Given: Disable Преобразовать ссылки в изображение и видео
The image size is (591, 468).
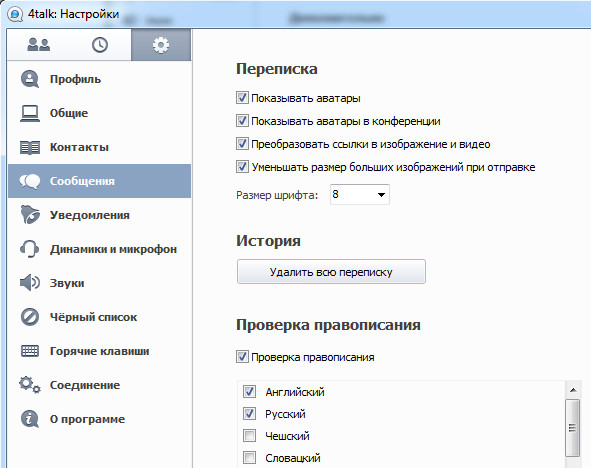Looking at the screenshot, I should tap(242, 144).
